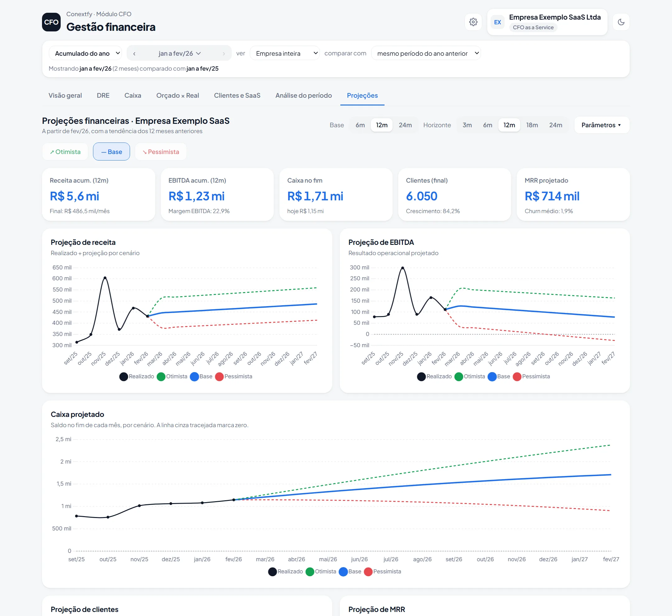Select the Otimista scenario button
Viewport: 672px width, 616px height.
click(x=65, y=152)
